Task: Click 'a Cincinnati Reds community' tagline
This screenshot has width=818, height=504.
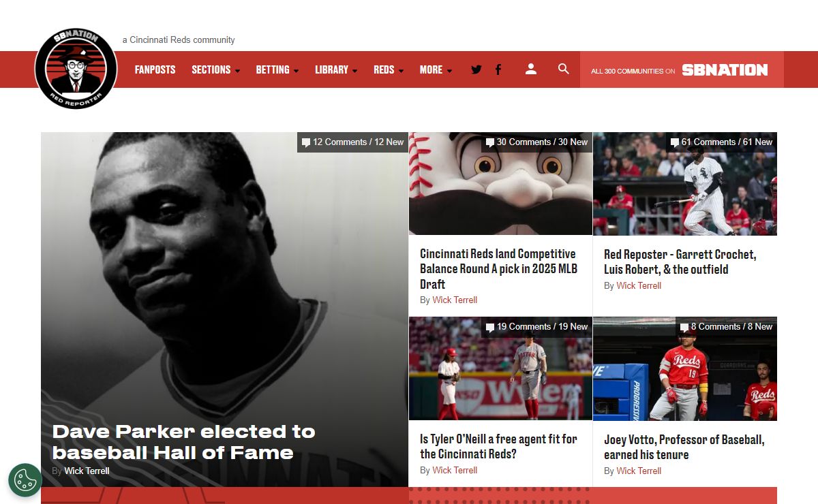Action: pyautogui.click(x=179, y=40)
